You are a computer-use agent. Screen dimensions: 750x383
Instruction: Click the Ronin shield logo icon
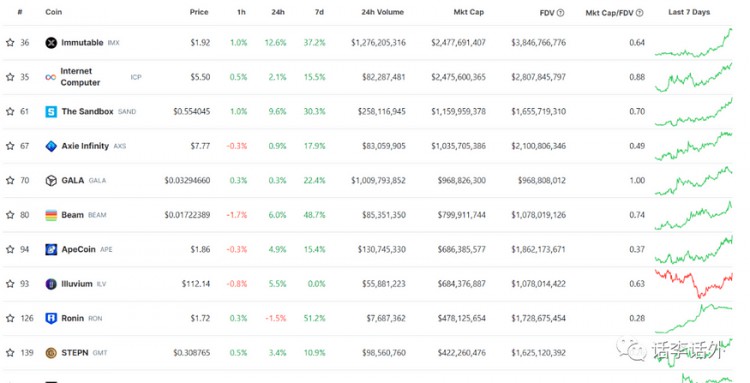pyautogui.click(x=51, y=318)
